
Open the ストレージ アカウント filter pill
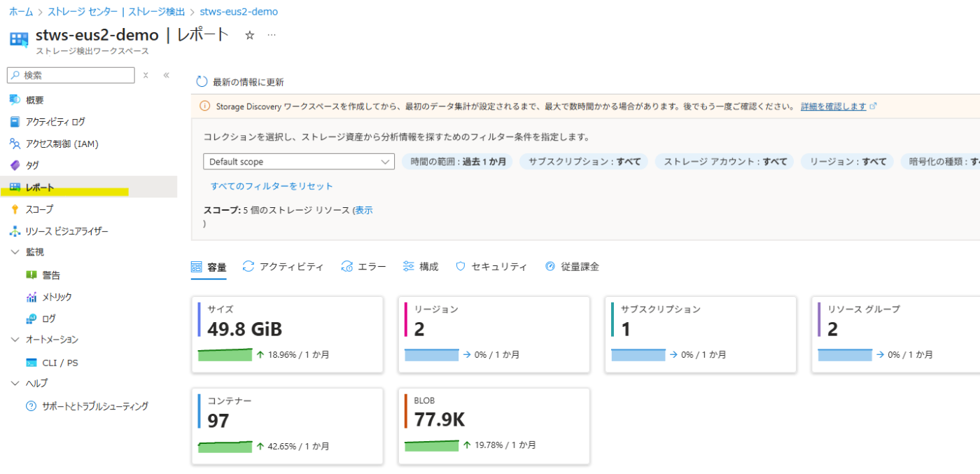725,162
